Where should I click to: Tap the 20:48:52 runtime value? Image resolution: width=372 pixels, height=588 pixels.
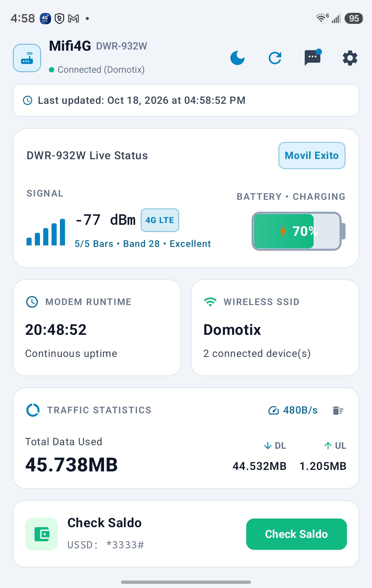[56, 330]
